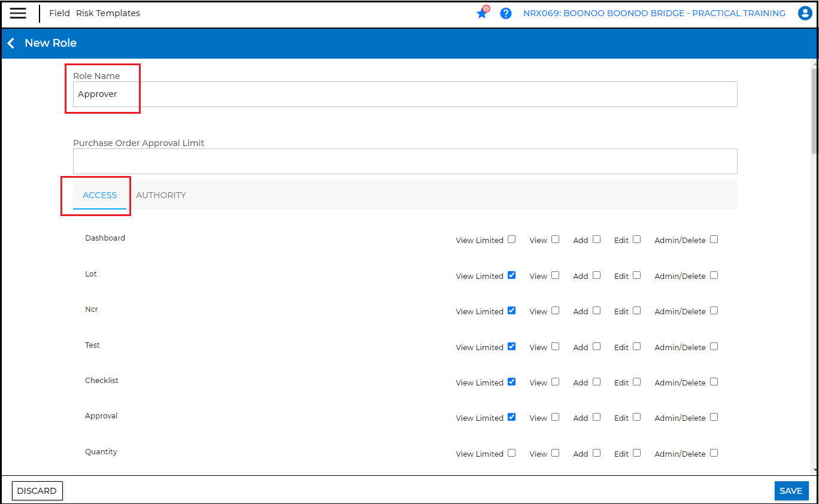This screenshot has width=819, height=504.
Task: Open the hamburger navigation menu
Action: click(x=18, y=13)
